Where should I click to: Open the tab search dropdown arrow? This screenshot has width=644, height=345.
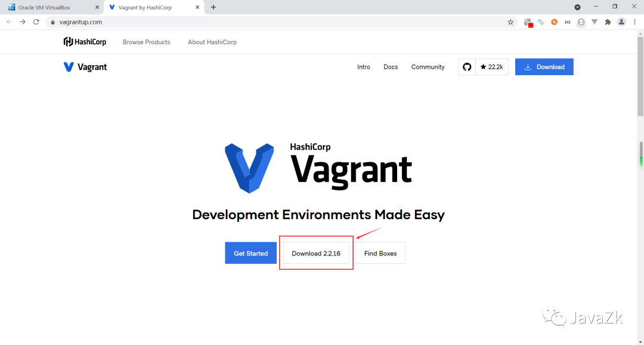tap(577, 7)
